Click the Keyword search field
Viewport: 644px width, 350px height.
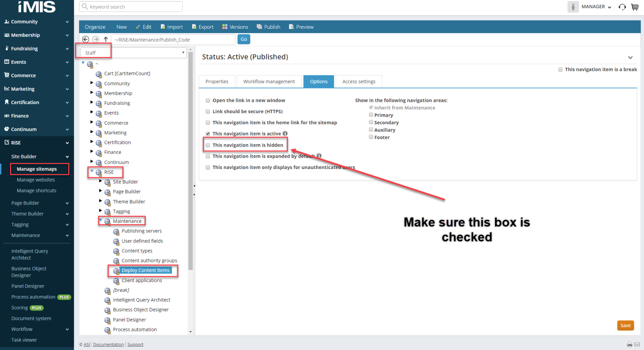click(x=131, y=7)
